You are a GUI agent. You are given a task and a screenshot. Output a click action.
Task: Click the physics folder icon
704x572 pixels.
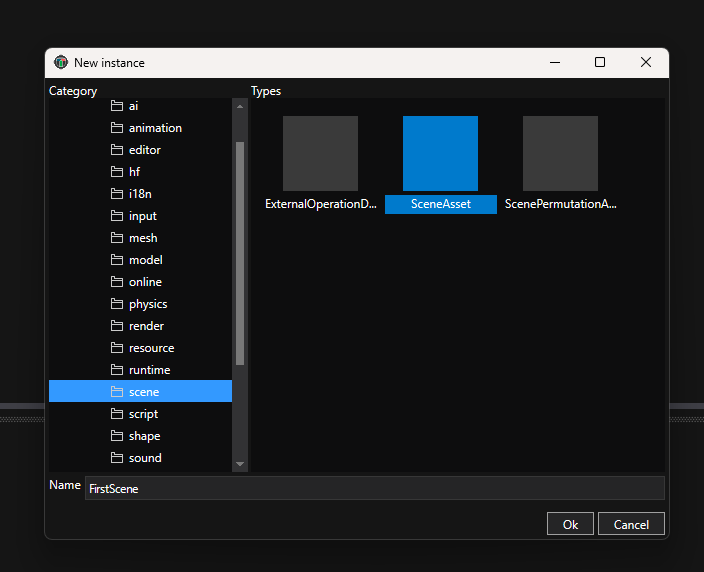click(x=117, y=304)
